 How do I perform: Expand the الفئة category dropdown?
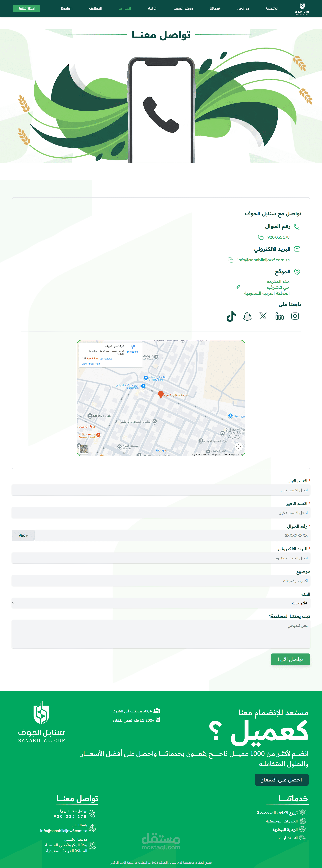click(161, 603)
